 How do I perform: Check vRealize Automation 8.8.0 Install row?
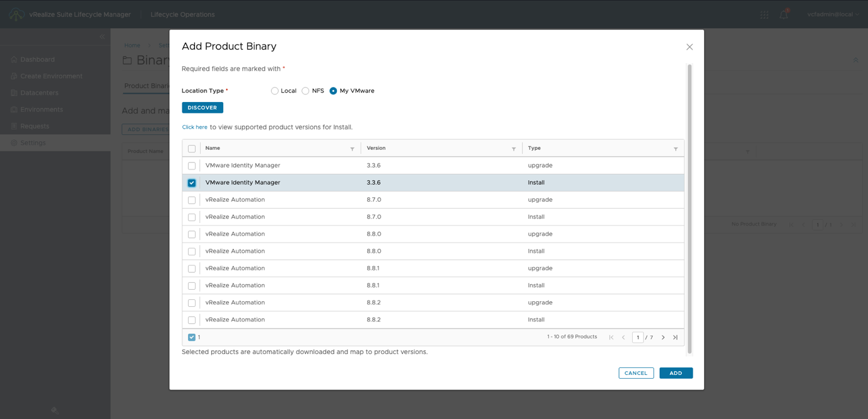(x=192, y=251)
